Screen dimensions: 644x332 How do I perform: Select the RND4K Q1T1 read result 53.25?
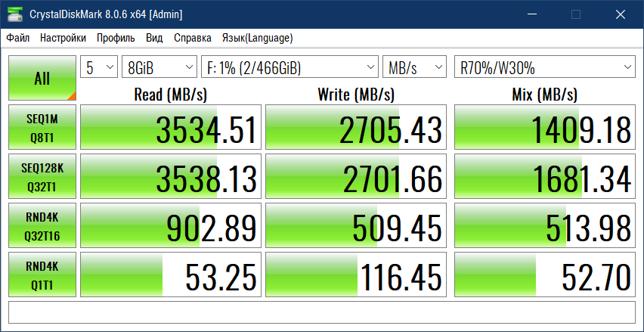point(171,275)
